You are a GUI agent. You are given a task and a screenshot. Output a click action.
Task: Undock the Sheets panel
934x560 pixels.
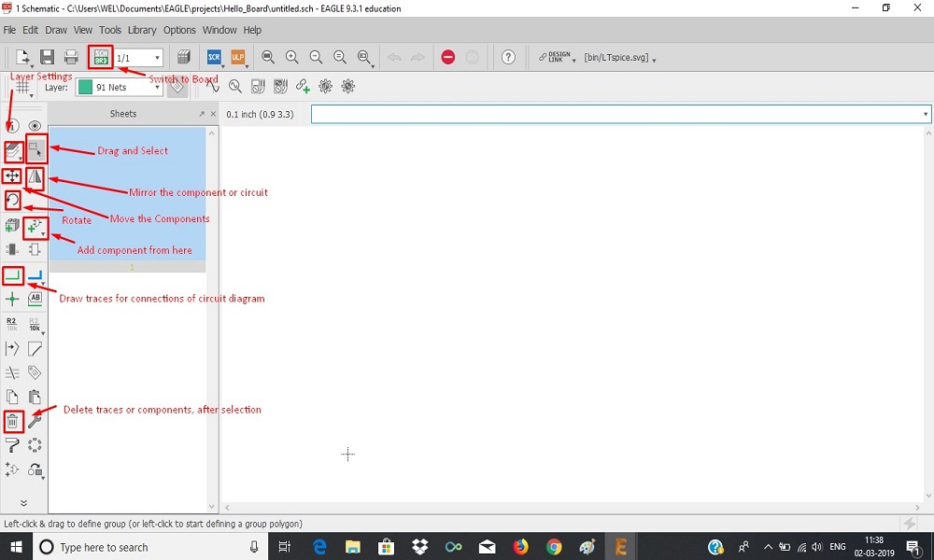point(202,114)
